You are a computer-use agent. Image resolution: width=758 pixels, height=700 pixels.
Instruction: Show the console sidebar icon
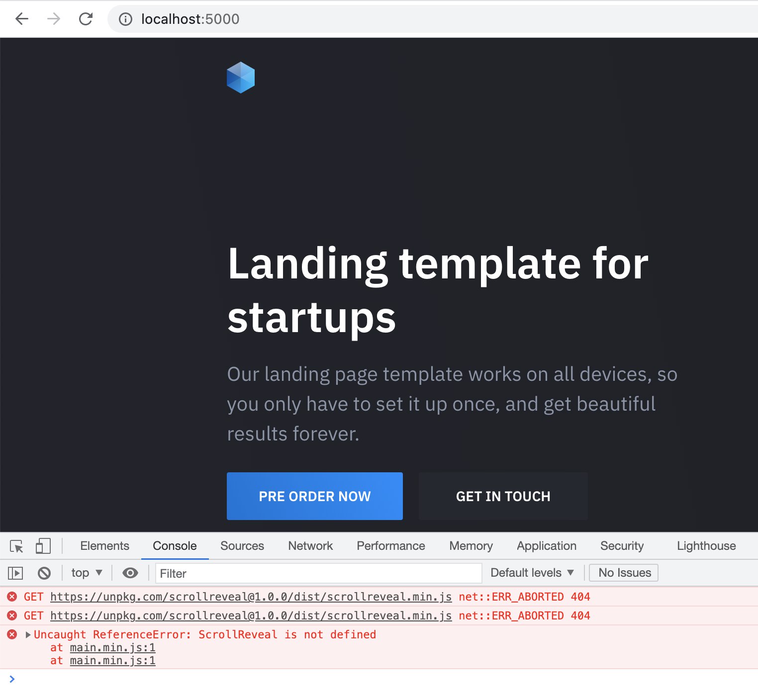15,573
